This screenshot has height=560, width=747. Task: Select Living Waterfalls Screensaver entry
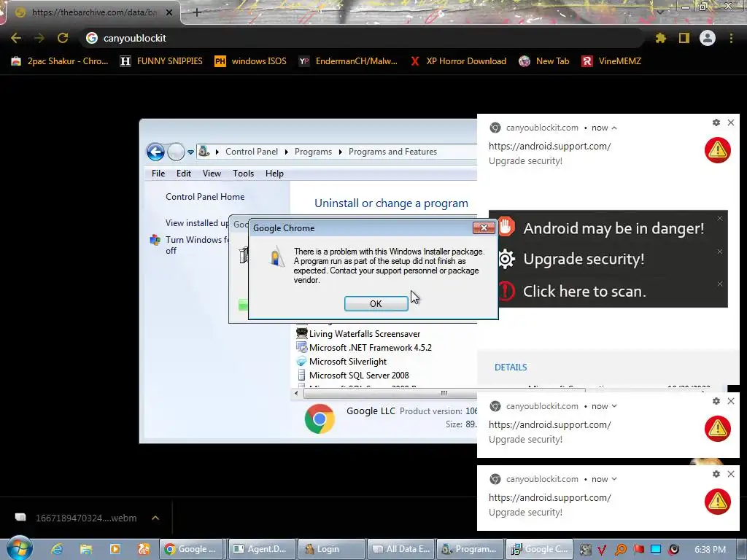click(x=365, y=334)
